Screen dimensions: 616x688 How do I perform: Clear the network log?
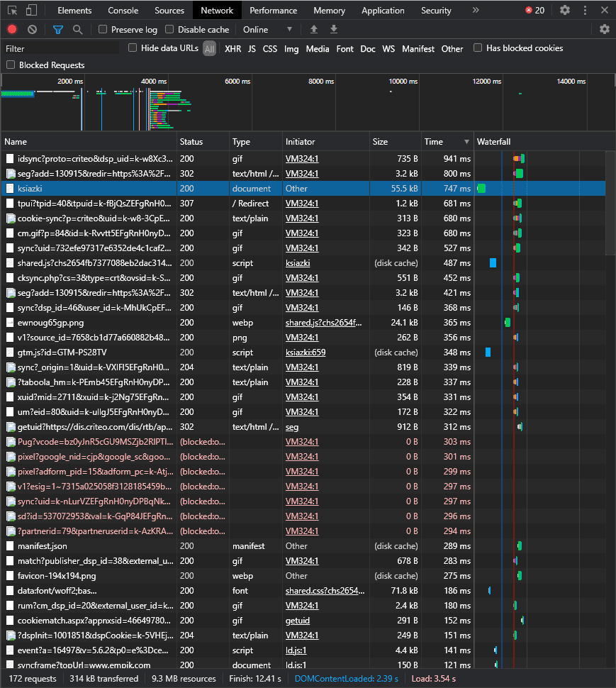[x=32, y=29]
